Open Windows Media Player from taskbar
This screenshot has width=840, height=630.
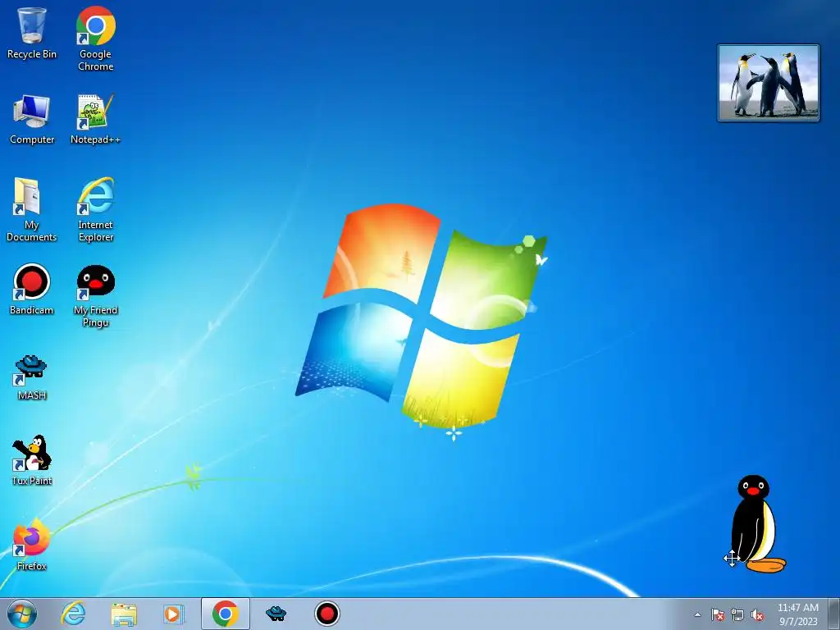(173, 614)
